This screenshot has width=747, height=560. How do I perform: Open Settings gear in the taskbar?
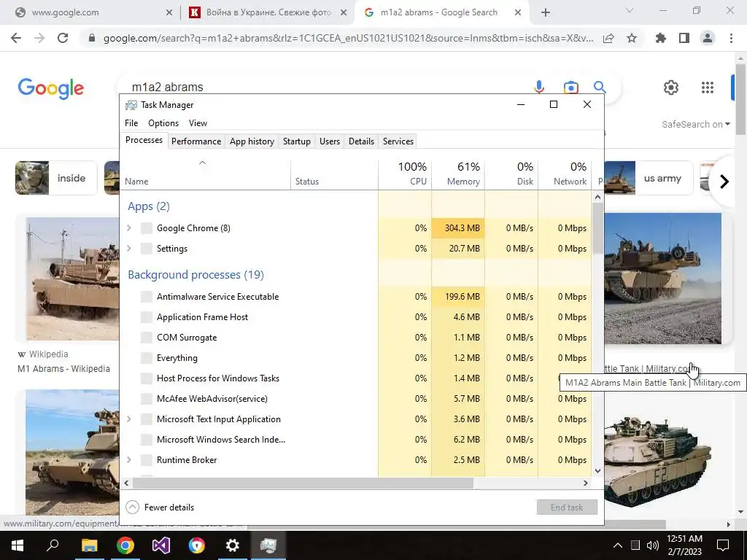click(233, 545)
